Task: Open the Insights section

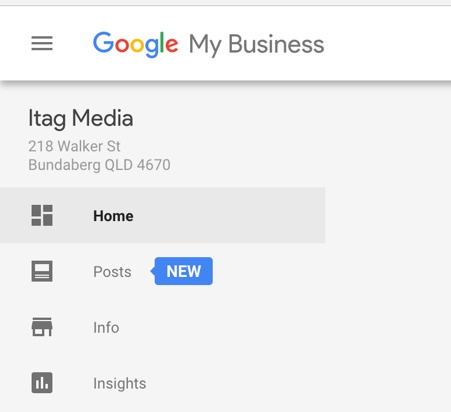Action: pos(120,384)
